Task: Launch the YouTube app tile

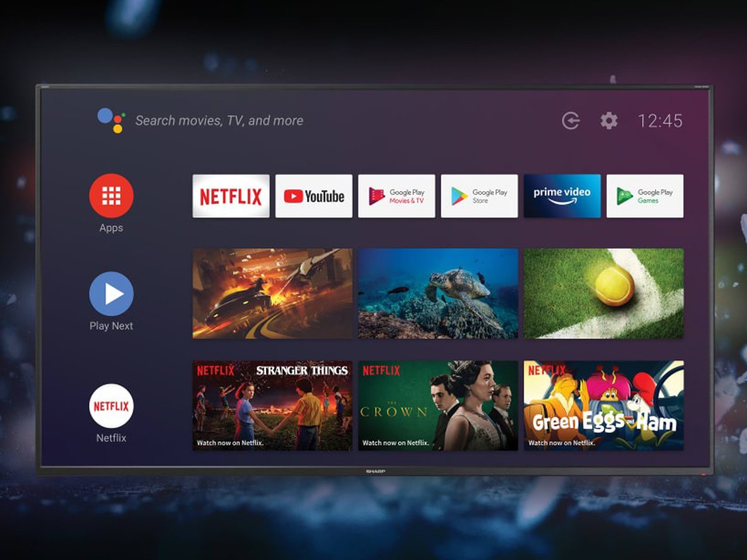Action: (314, 196)
